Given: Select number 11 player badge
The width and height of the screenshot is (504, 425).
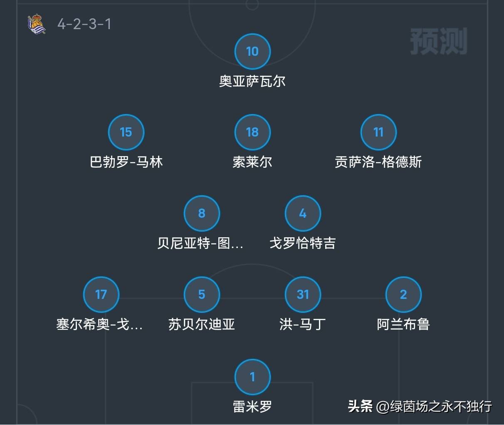Looking at the screenshot, I should [x=378, y=132].
